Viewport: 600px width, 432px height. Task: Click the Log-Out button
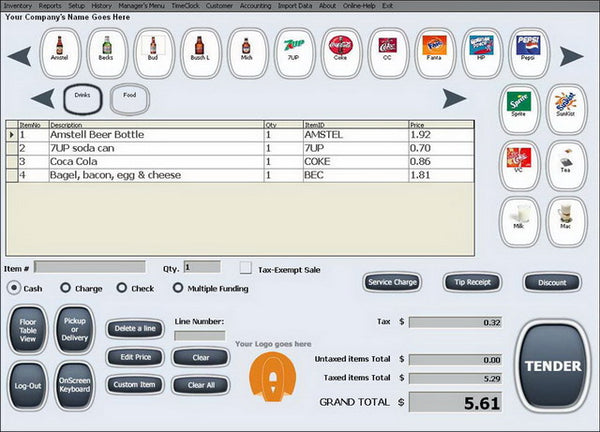coord(28,386)
